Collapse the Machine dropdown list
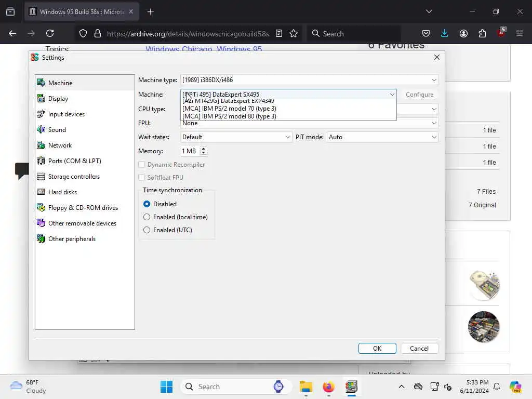 392,95
